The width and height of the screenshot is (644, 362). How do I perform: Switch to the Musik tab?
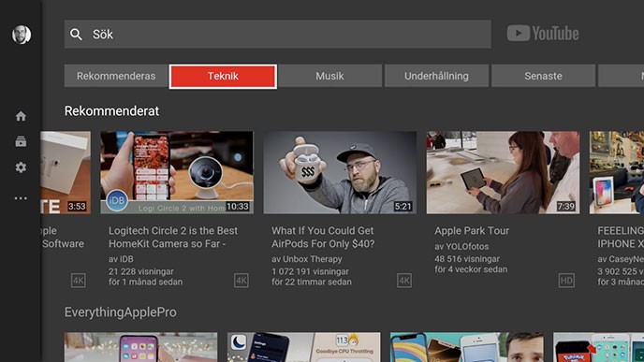click(x=329, y=76)
